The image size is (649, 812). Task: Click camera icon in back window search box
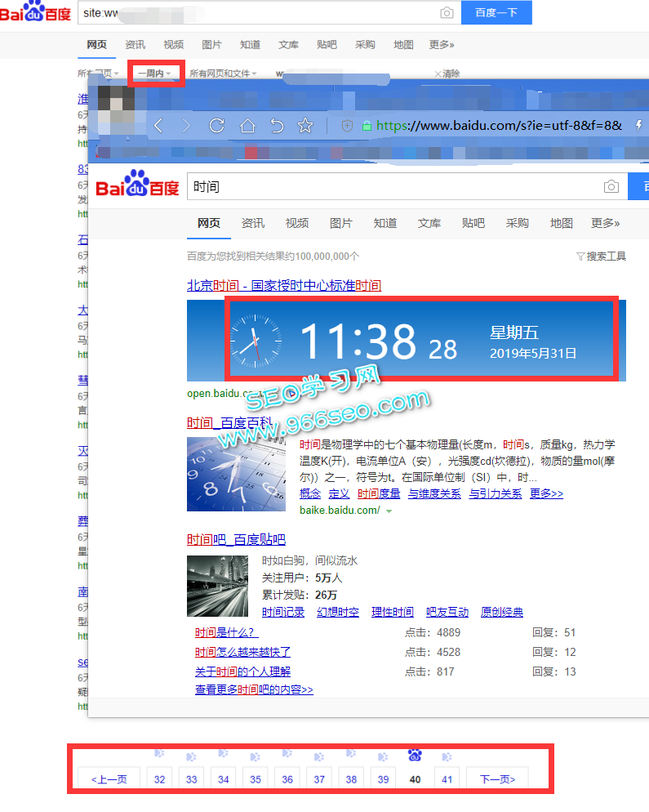point(447,13)
